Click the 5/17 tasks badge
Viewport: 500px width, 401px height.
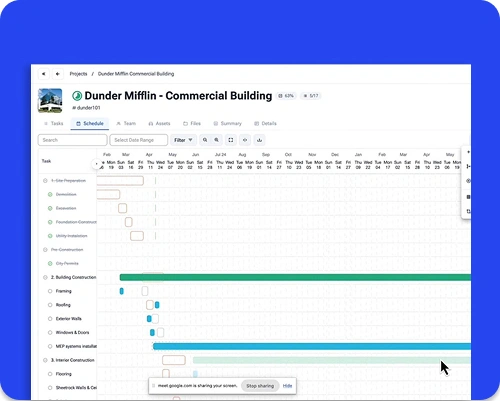[311, 96]
